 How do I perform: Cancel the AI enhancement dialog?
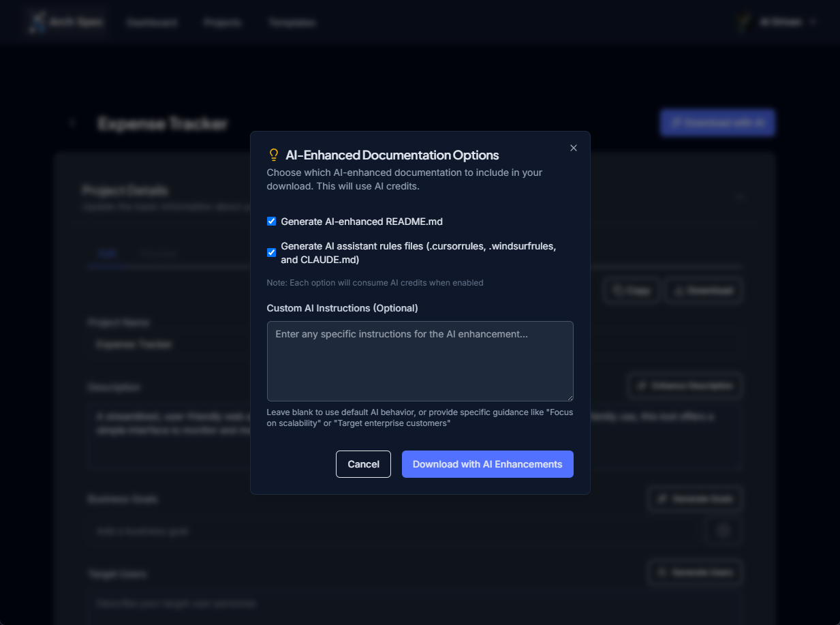[x=363, y=464]
